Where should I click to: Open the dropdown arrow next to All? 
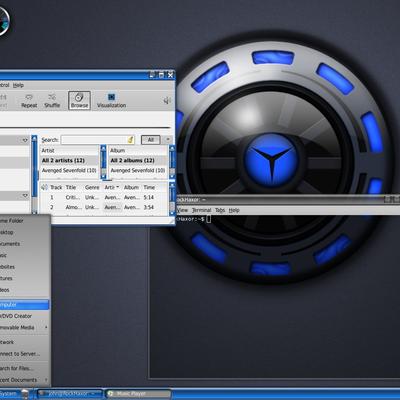click(x=168, y=140)
